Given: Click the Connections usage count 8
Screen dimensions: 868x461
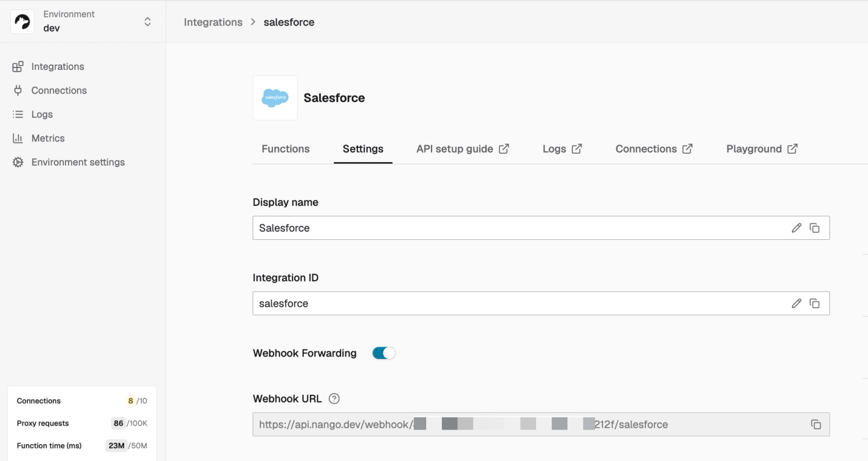Looking at the screenshot, I should 131,401.
